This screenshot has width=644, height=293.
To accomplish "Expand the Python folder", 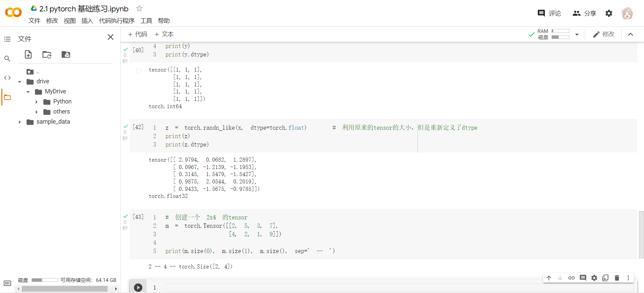I will (x=37, y=102).
